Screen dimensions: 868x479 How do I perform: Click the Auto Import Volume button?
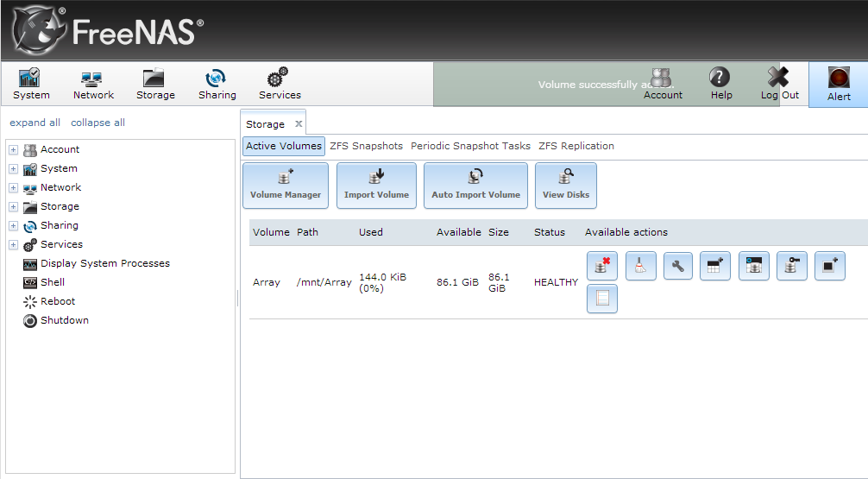[x=475, y=186]
